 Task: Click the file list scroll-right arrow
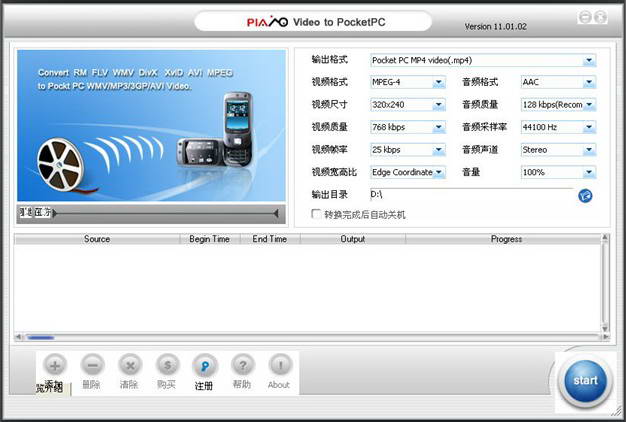tap(606, 337)
